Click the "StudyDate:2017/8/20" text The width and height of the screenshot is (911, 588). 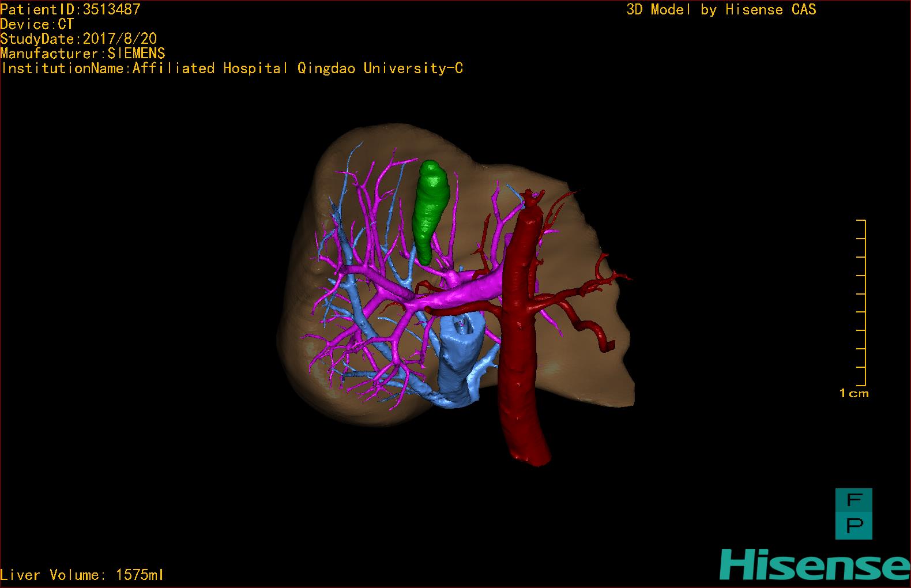coord(78,39)
